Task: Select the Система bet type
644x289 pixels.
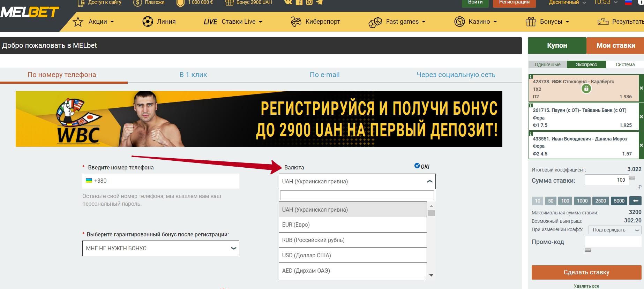Action: (x=625, y=64)
